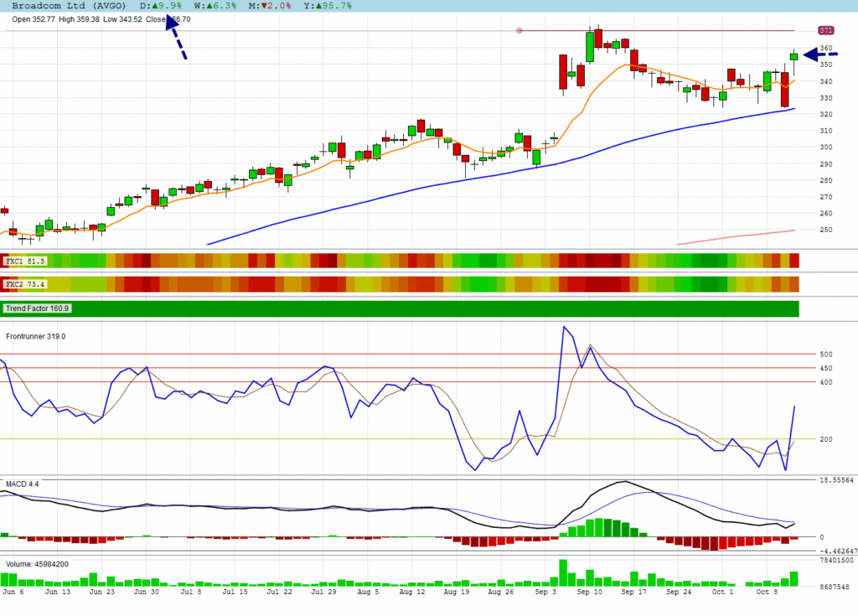
Task: Select the FXC2 73.4 indicator label
Action: coord(26,285)
